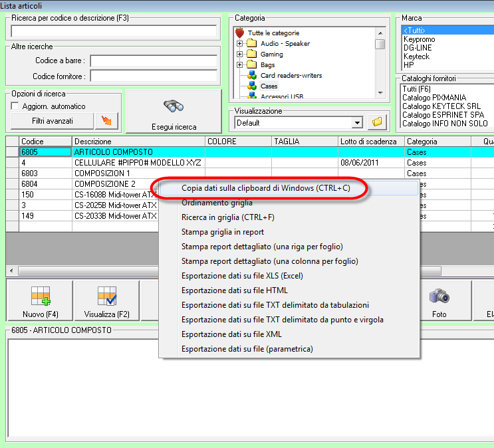Click the Ricerca per codice o descrizione field
The image size is (494, 448).
tap(114, 31)
